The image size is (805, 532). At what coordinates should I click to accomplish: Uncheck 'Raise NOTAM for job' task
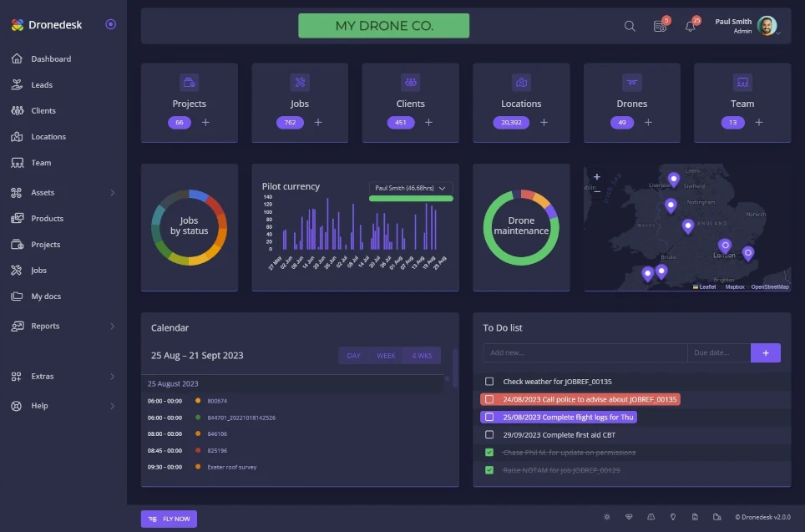tap(489, 470)
